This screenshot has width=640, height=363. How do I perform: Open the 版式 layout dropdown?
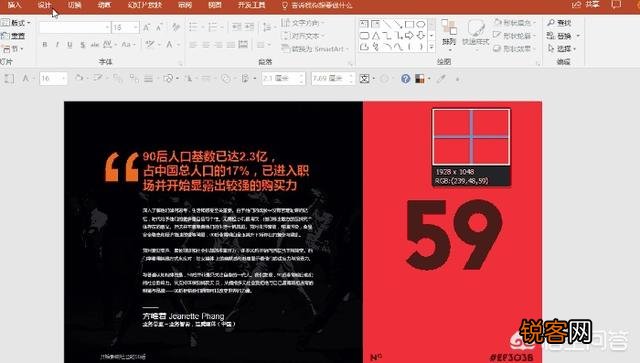pos(16,23)
